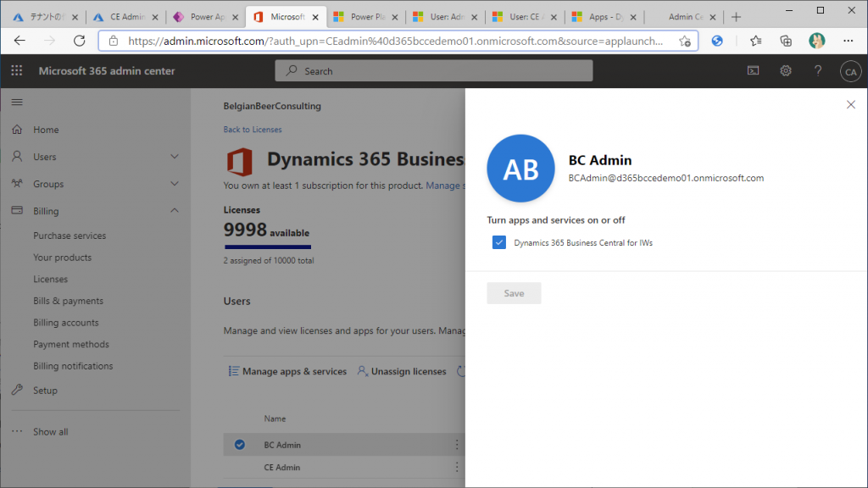Open browser Settings and more menu
This screenshot has height=488, width=868.
coord(848,41)
